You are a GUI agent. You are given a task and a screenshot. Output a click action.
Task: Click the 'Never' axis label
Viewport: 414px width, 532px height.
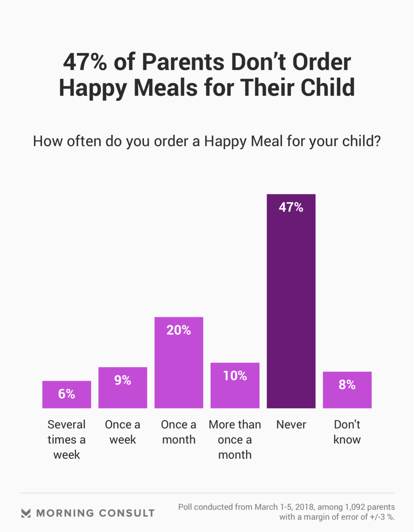tap(291, 424)
